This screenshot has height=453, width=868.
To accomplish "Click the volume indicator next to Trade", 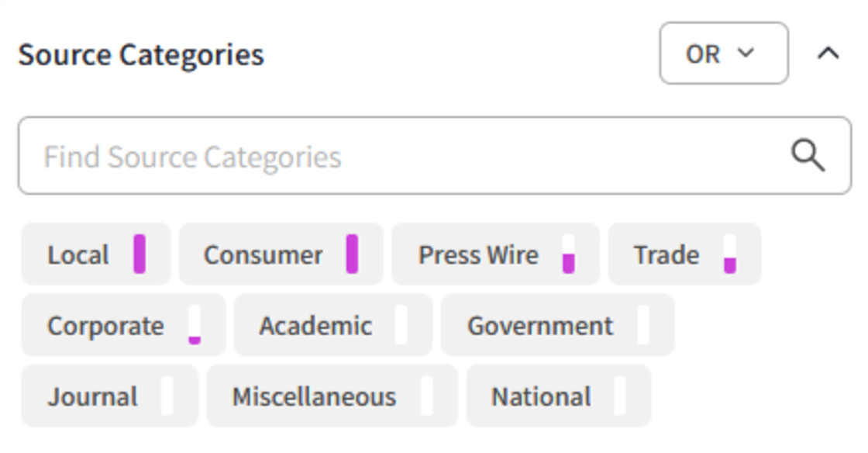I will pyautogui.click(x=729, y=256).
